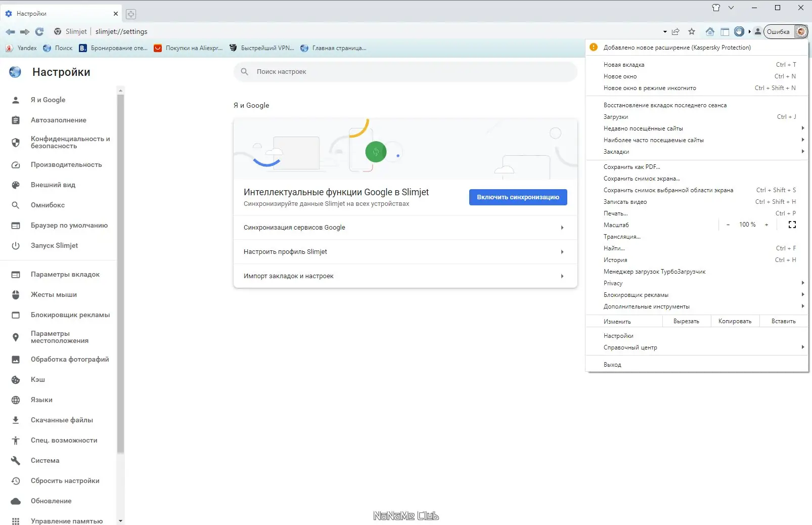Select the Языки settings icon

pyautogui.click(x=16, y=400)
